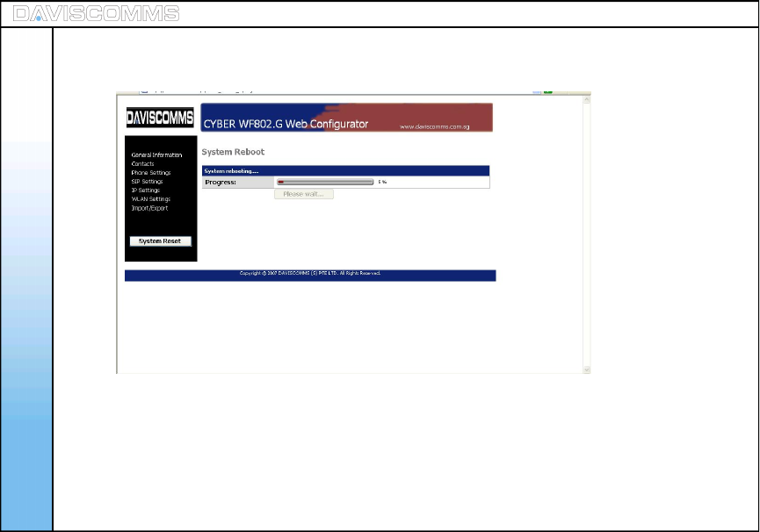Screen dimensions: 760x532
Task: Open www.daviscomms.com.sg link in banner
Action: click(434, 126)
